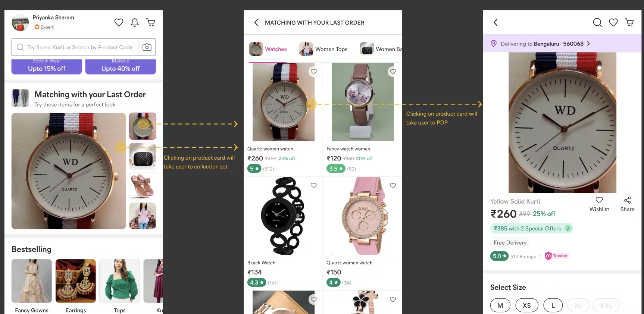
Task: Expand the 2 Special Offers arrow
Action: pos(568,228)
